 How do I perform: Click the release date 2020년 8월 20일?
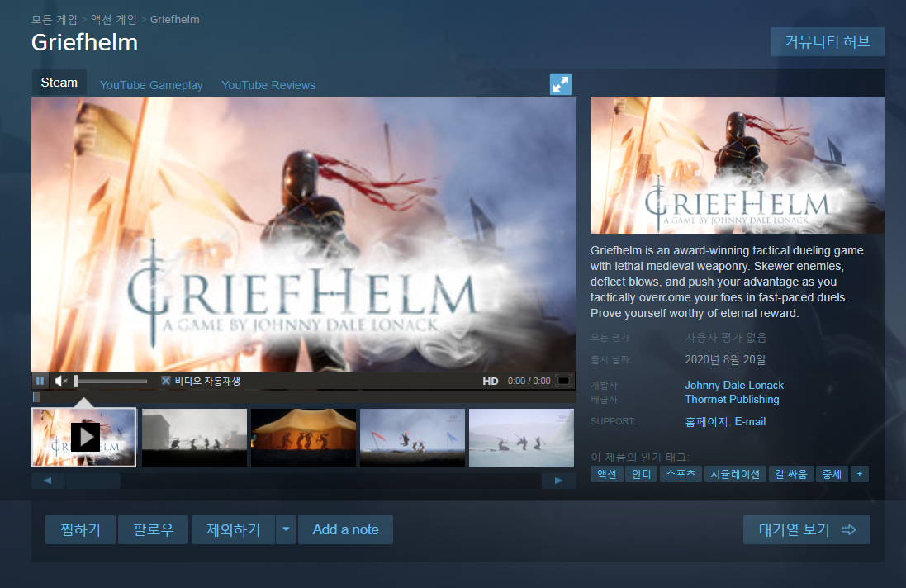(x=725, y=360)
